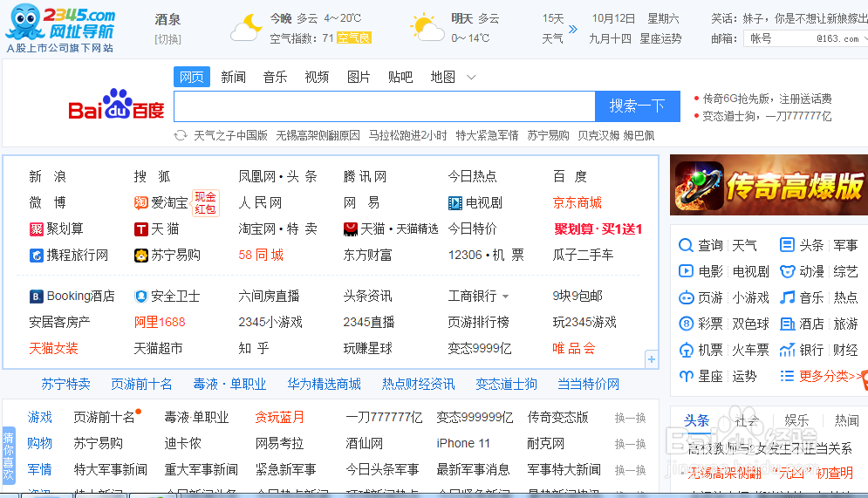The image size is (868, 498).
Task: Open the 天猫女装 link
Action: pos(54,349)
